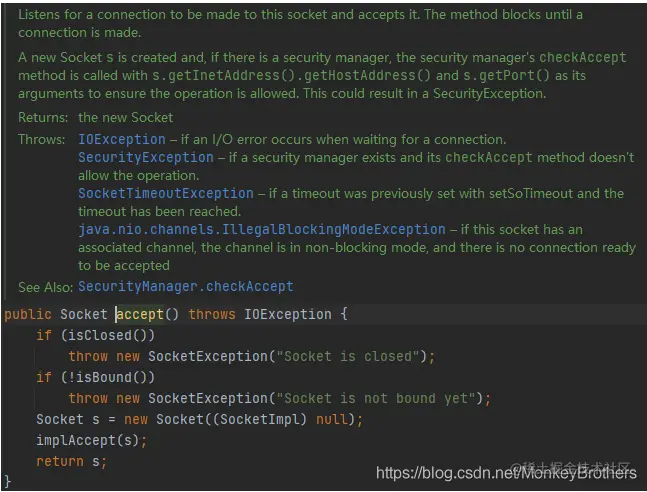Click the 'public' keyword in the signature
The width and height of the screenshot is (647, 492).
coord(28,315)
